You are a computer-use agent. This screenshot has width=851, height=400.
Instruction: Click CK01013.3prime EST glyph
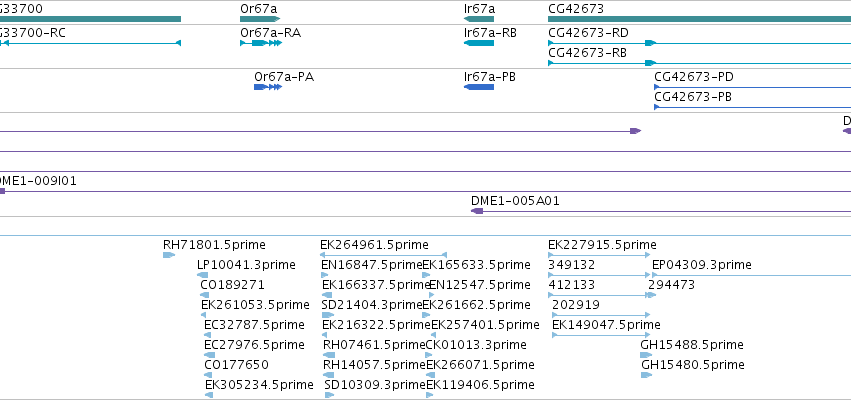click(x=431, y=355)
